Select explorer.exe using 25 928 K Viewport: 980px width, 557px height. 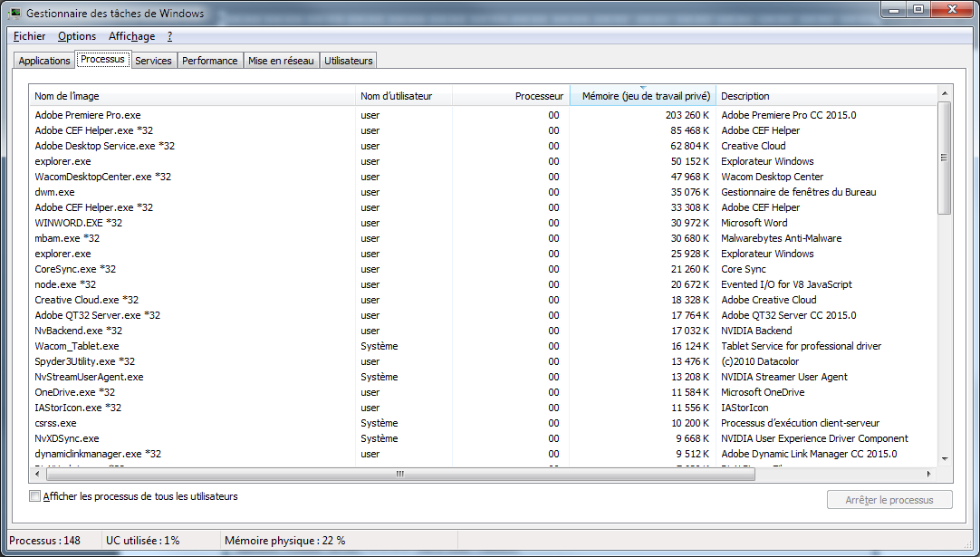483,254
